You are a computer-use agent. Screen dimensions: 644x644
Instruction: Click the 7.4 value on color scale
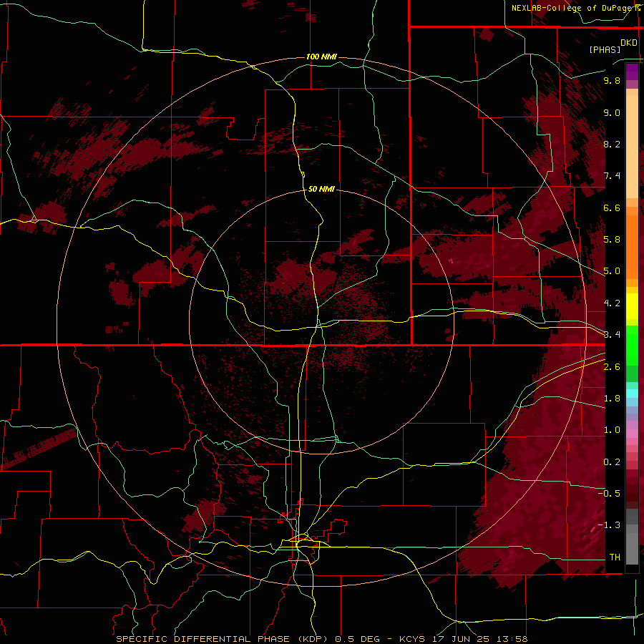612,176
